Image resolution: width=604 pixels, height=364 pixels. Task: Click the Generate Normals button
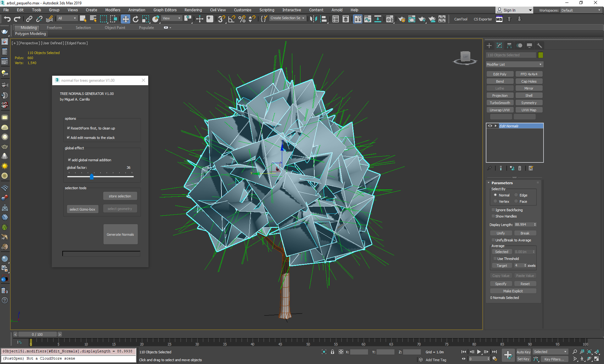coord(120,234)
